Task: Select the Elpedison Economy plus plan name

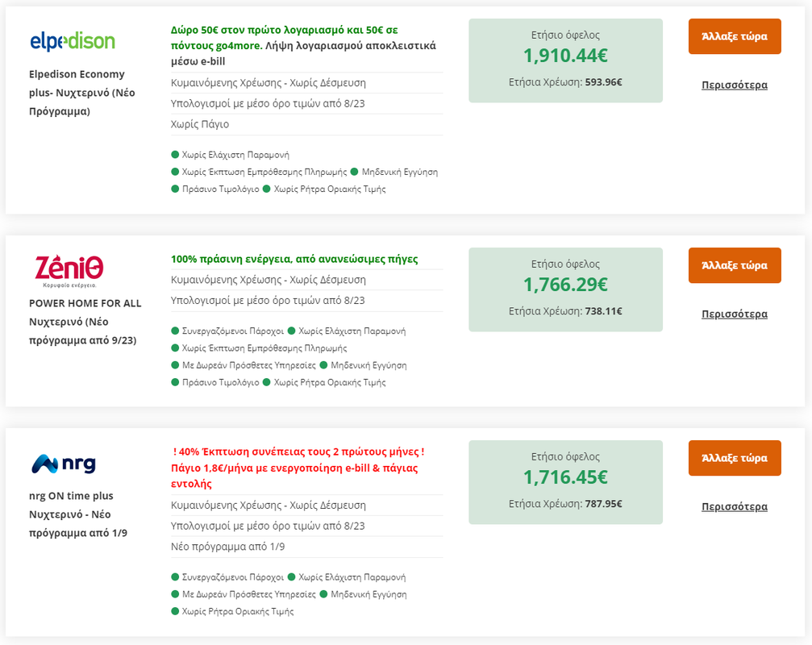Action: click(x=81, y=93)
